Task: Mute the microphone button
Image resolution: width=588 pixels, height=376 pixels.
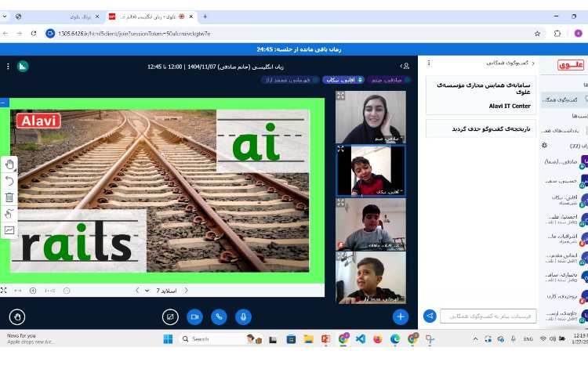Action: [243, 316]
